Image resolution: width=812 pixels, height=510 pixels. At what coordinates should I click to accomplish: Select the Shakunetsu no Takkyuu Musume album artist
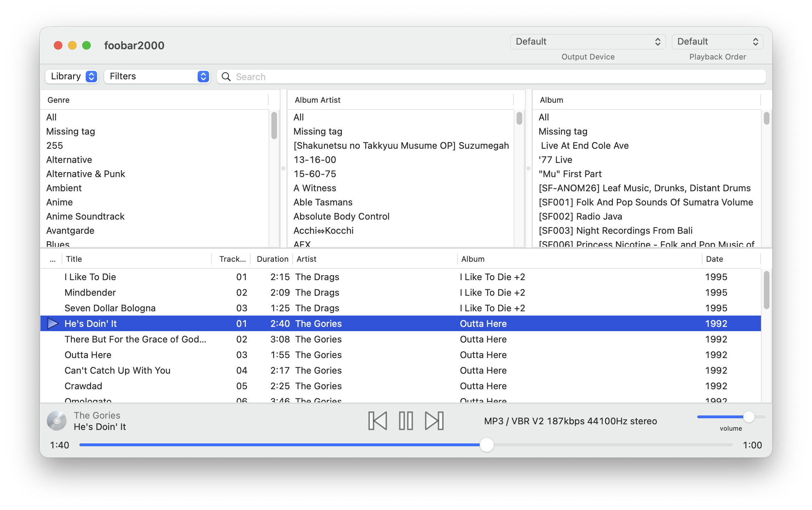401,146
